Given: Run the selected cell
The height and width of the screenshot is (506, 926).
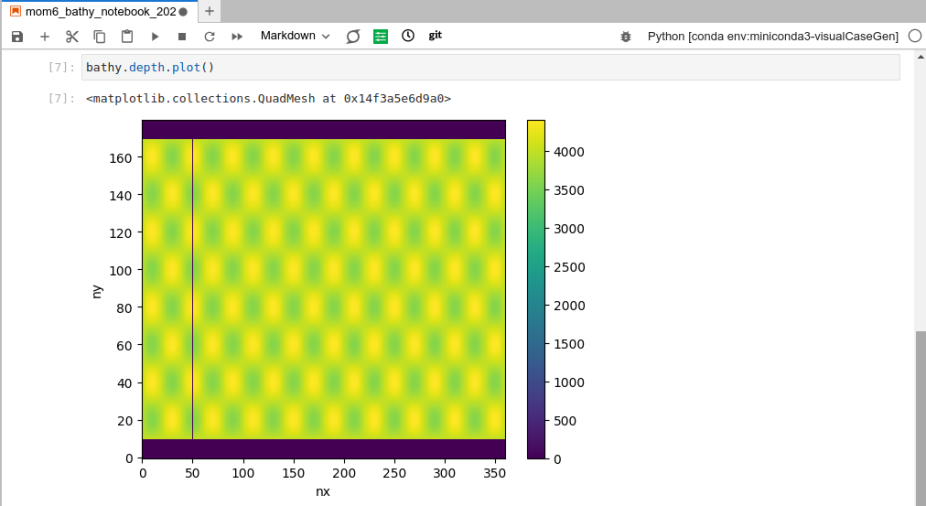Looking at the screenshot, I should tap(155, 36).
